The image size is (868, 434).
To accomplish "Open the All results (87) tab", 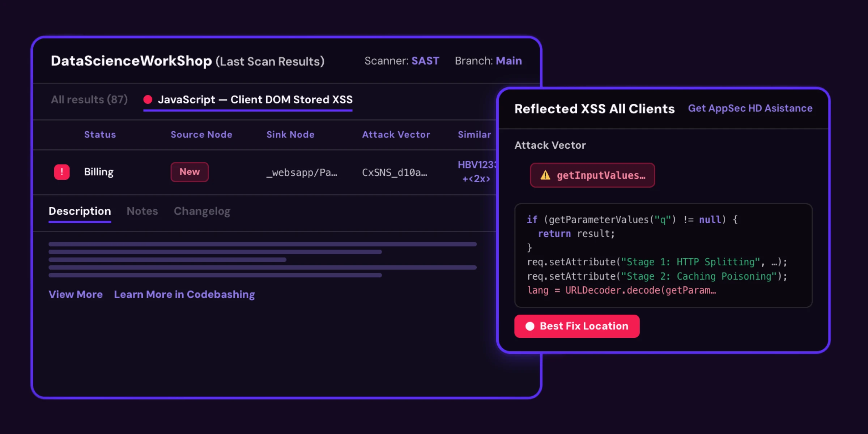I will coord(89,99).
